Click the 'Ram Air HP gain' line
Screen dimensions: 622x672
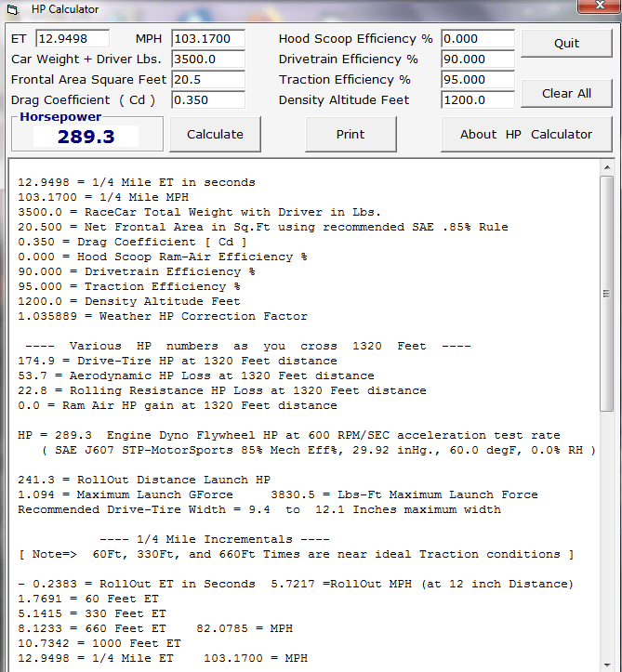(178, 405)
